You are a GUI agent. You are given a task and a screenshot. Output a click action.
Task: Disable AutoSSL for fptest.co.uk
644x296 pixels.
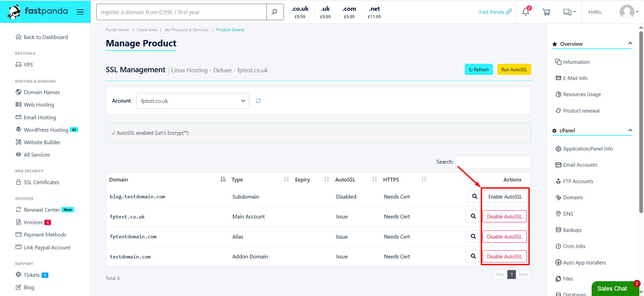(504, 216)
